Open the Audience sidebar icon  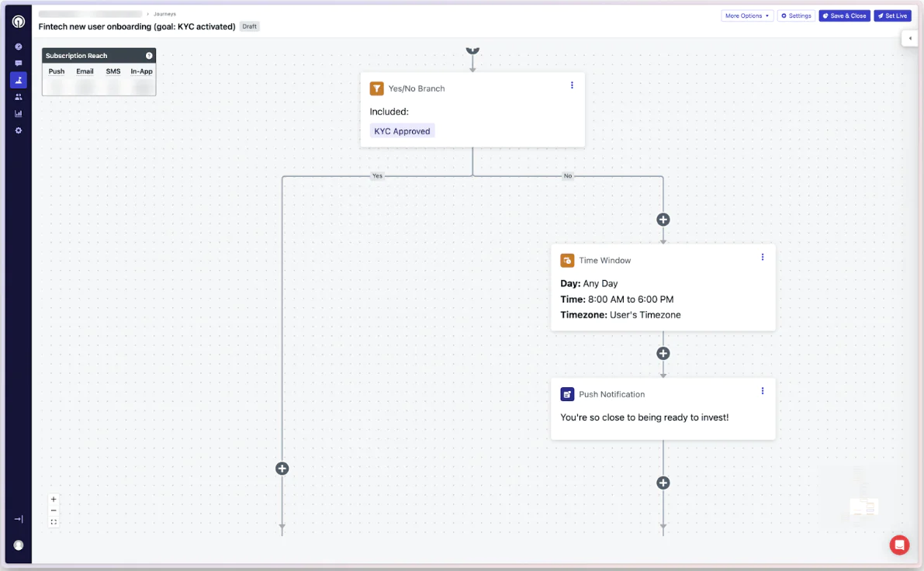click(x=18, y=96)
